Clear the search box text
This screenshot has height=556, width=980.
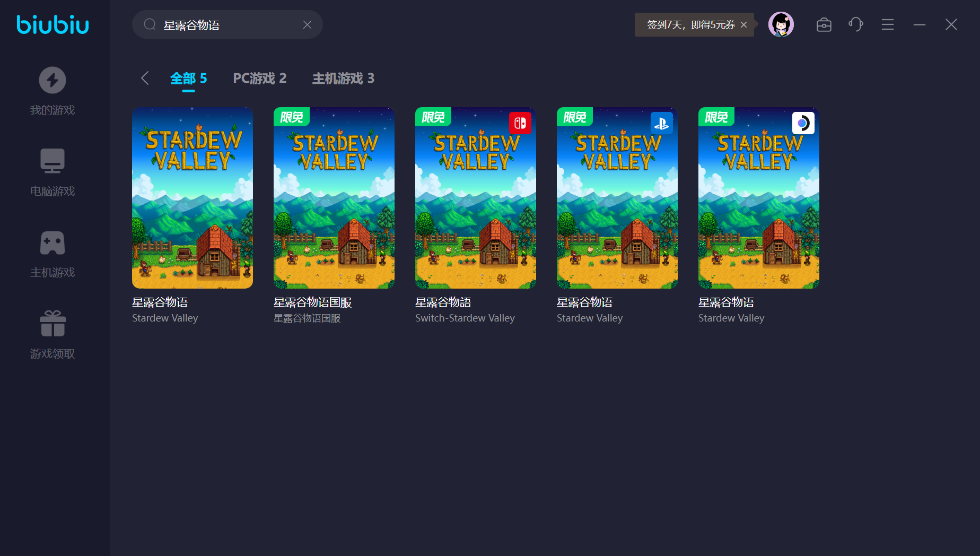point(307,24)
